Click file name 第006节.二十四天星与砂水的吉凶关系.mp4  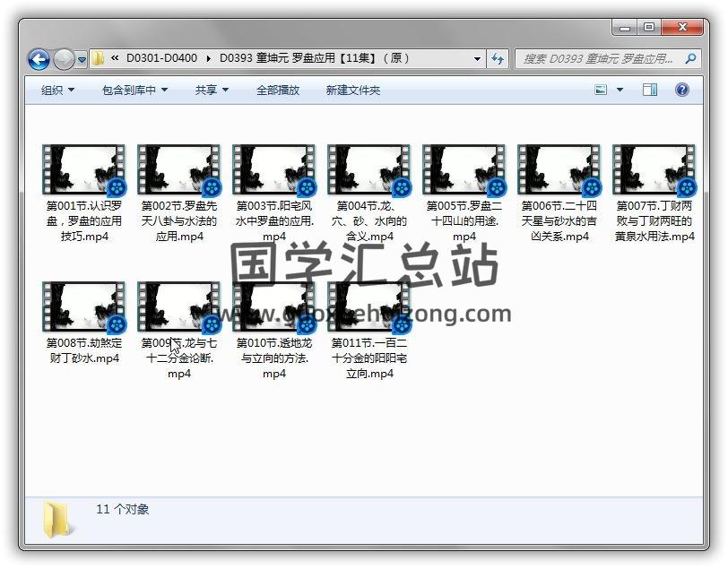coord(559,221)
